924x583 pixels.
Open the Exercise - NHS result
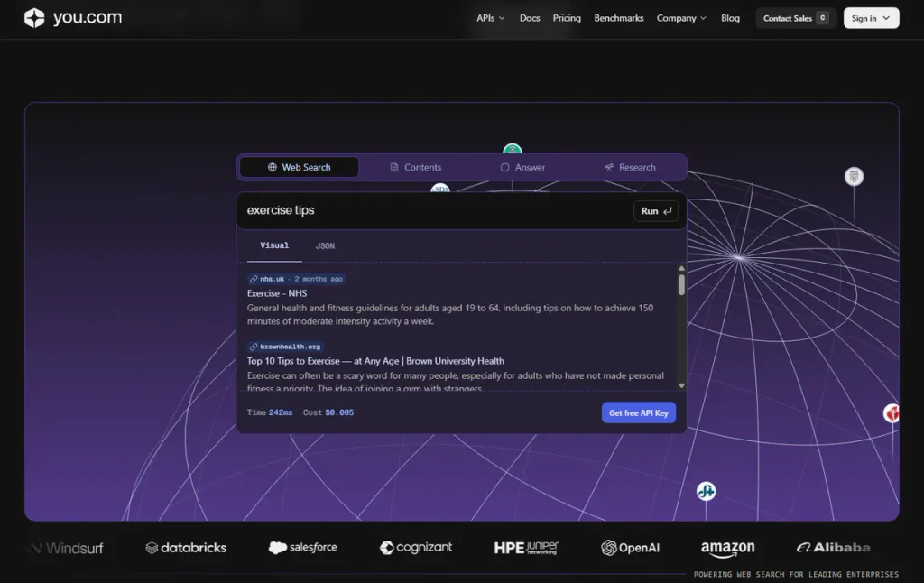pyautogui.click(x=277, y=293)
